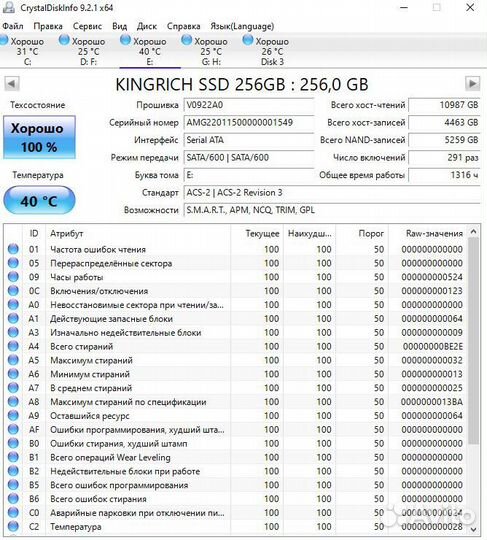The image size is (487, 540).
Task: Click power-on hours value 1316 ч
Action: 444,175
